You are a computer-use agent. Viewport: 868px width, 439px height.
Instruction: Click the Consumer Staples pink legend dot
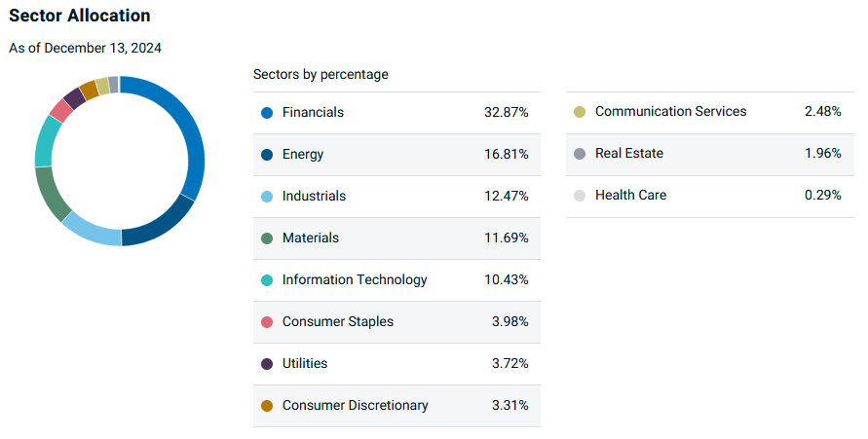click(267, 322)
